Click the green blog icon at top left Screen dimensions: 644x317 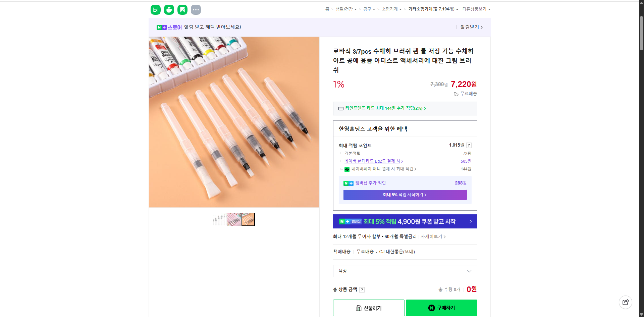155,10
